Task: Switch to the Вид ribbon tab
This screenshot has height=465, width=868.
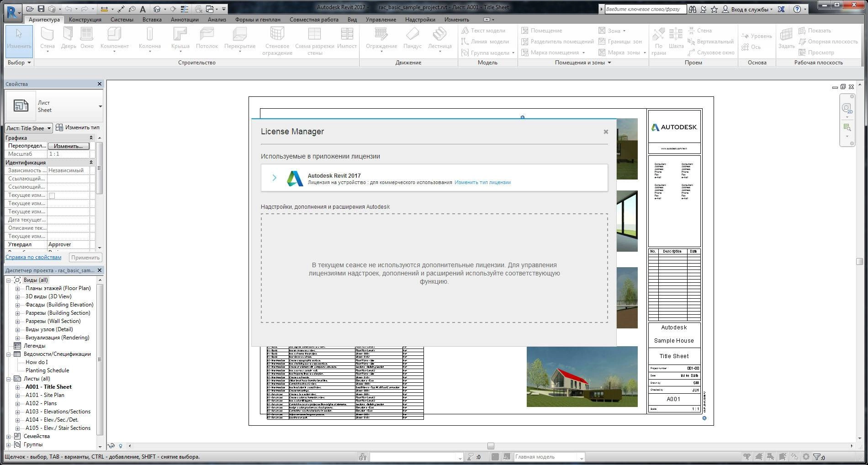Action: click(352, 20)
